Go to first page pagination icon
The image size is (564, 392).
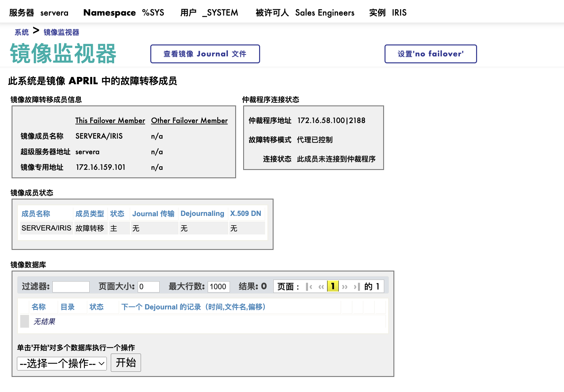[309, 287]
